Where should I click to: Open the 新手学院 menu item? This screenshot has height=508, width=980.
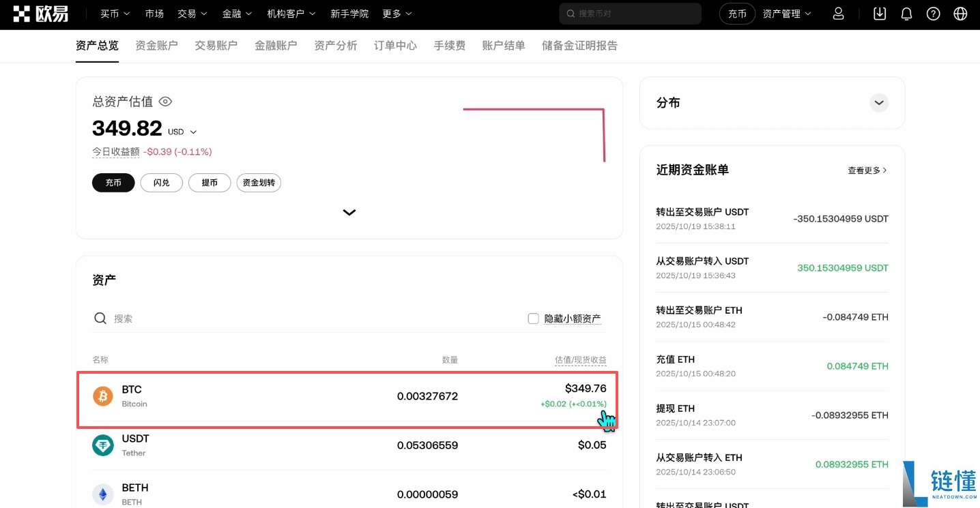click(349, 14)
